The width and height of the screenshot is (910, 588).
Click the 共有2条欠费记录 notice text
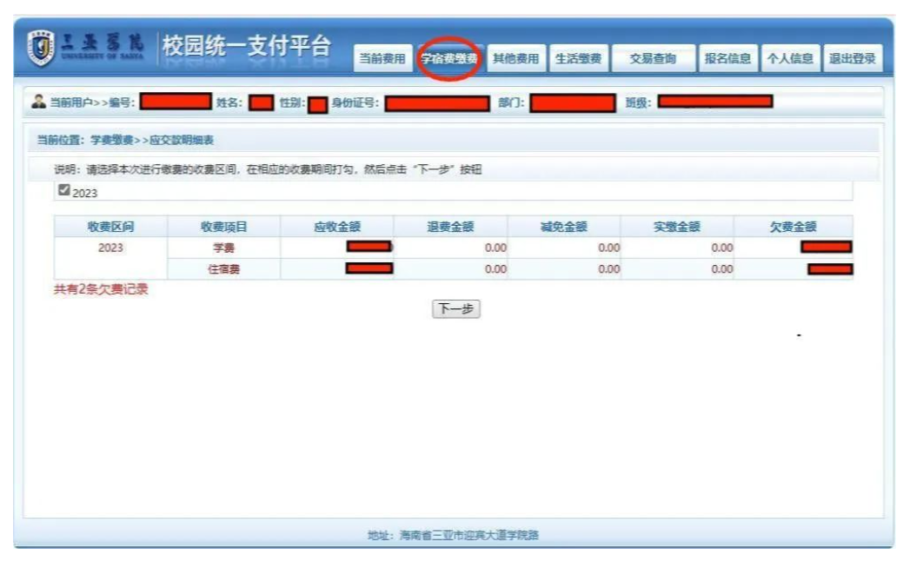pos(101,289)
